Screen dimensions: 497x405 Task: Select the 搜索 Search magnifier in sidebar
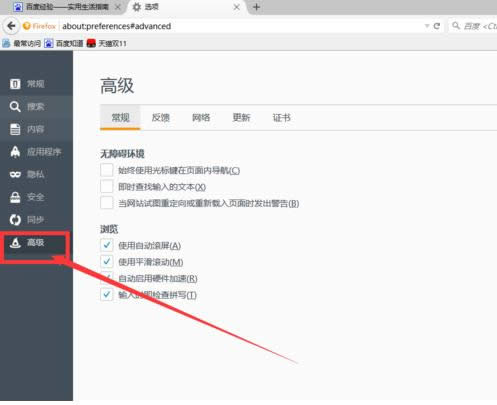point(15,107)
